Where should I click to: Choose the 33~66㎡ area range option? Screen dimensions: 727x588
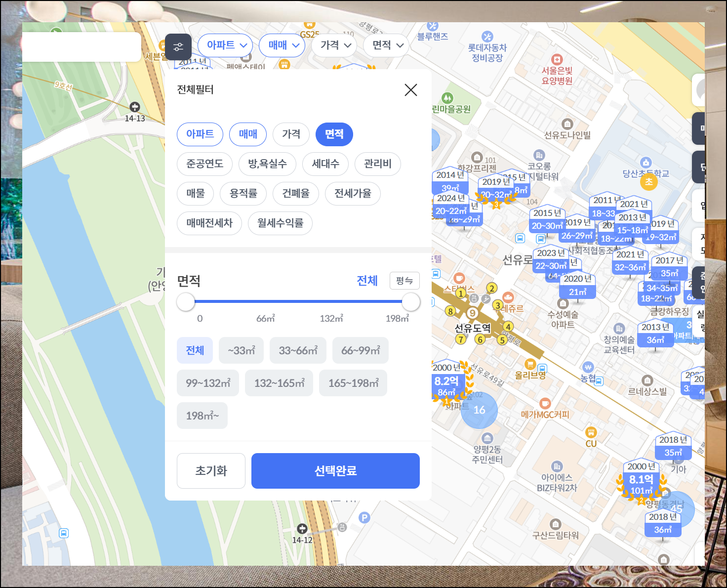(x=298, y=350)
